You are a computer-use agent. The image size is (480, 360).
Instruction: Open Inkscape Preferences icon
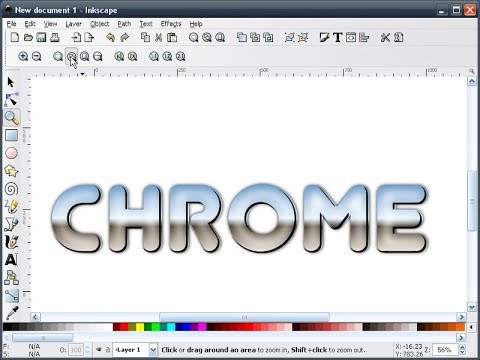click(385, 37)
